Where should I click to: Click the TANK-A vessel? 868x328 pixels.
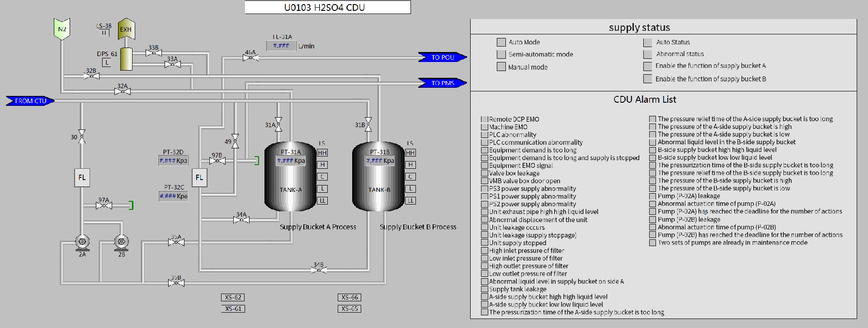pyautogui.click(x=290, y=190)
